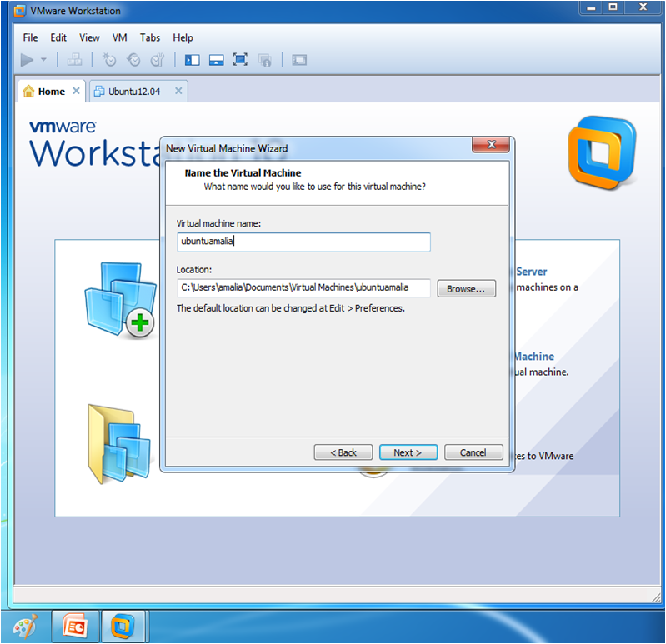Image resolution: width=666 pixels, height=644 pixels.
Task: Open the Snapshot Manager toolbar icon
Action: point(158,60)
